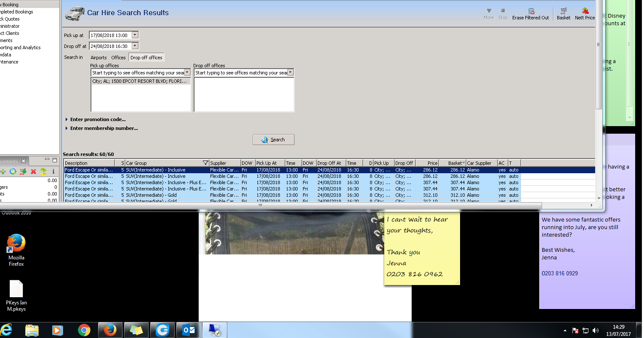Open Outlook from the taskbar
The image size is (644, 338).
188,330
